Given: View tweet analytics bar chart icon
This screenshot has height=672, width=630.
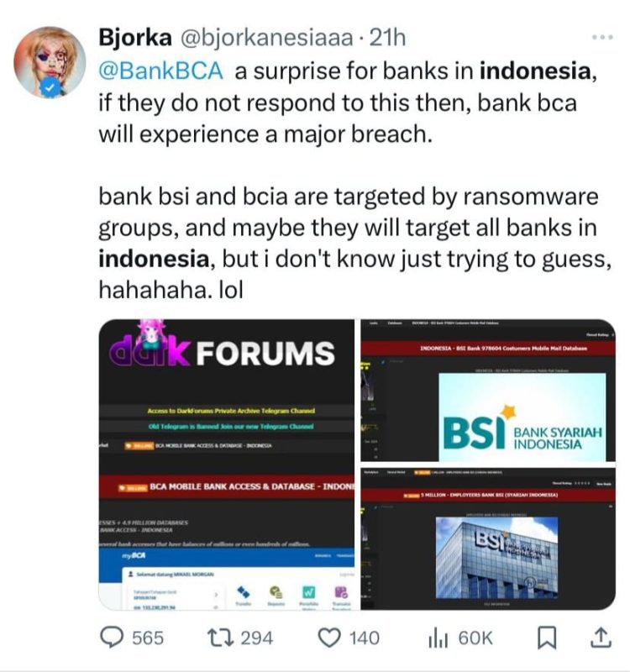Looking at the screenshot, I should [438, 638].
